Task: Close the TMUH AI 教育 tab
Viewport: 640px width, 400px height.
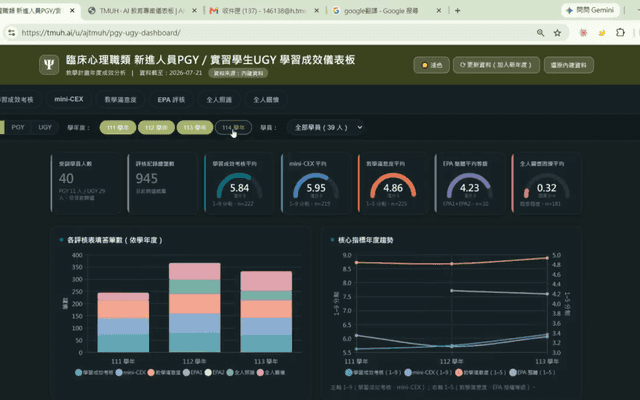Action: click(x=194, y=11)
